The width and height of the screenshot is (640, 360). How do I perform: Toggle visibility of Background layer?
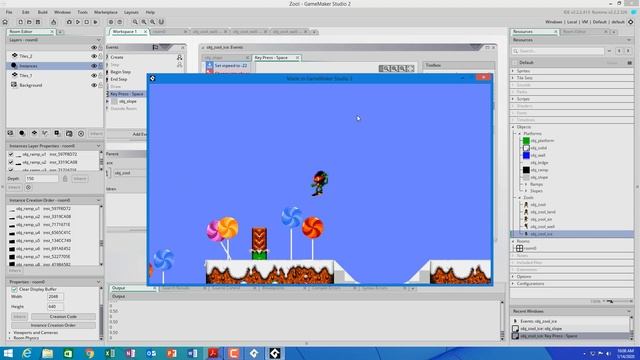tap(94, 85)
